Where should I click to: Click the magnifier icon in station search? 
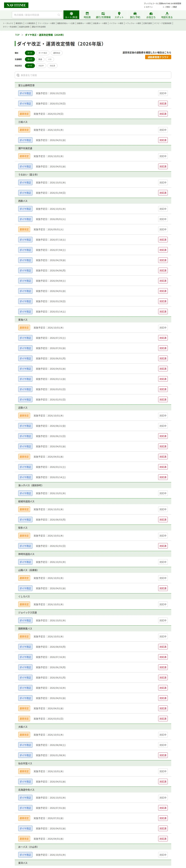(59, 15)
